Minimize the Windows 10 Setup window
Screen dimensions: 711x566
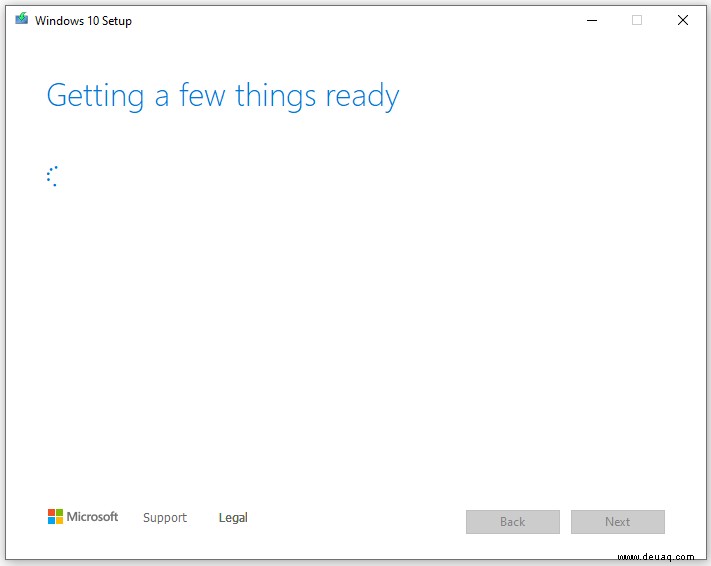click(592, 20)
